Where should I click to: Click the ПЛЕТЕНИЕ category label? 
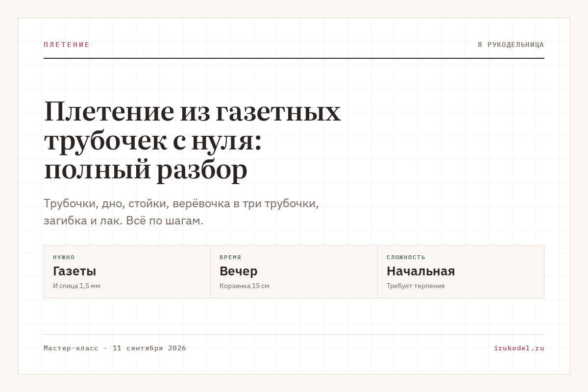[x=67, y=45]
